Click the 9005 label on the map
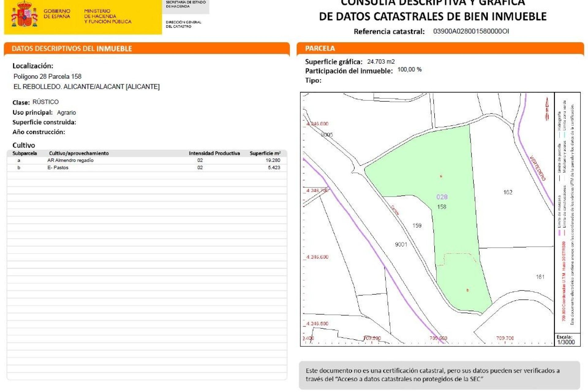The image size is (588, 392). [x=327, y=135]
